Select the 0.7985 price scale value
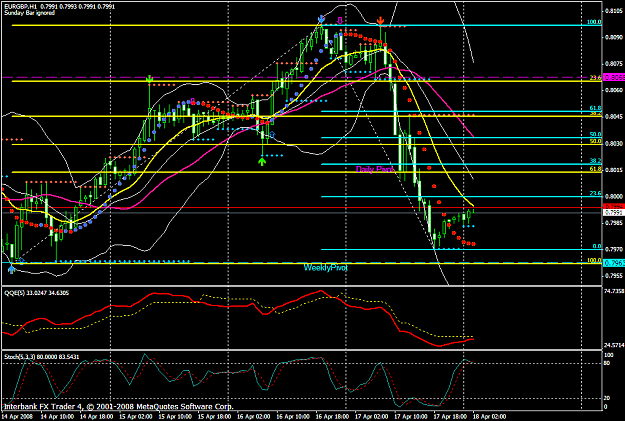 pyautogui.click(x=614, y=223)
